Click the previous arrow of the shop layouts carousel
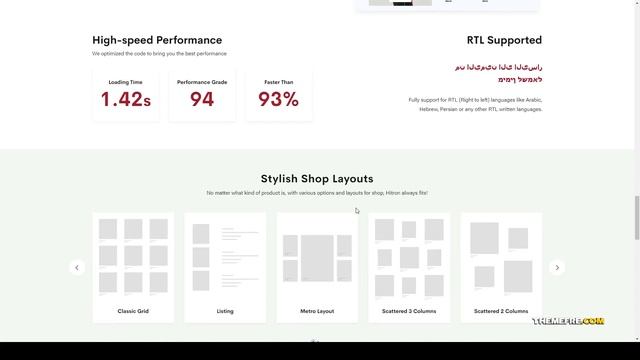 click(x=77, y=268)
